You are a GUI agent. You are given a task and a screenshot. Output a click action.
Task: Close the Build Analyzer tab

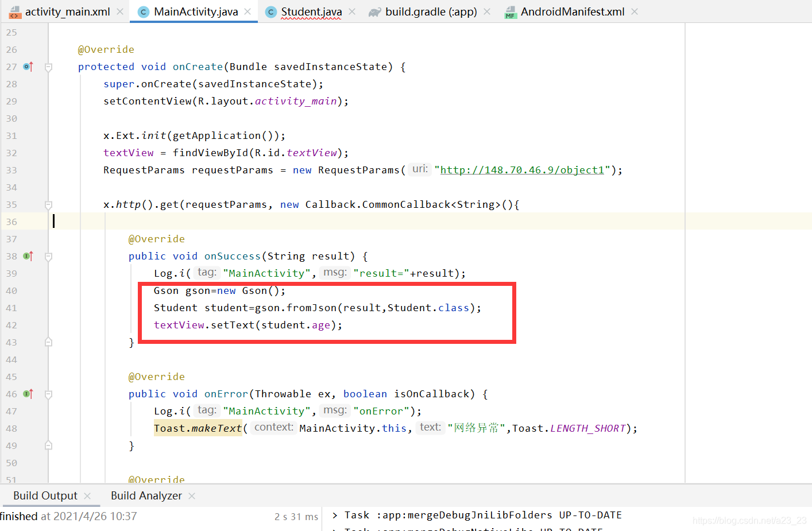coord(192,495)
